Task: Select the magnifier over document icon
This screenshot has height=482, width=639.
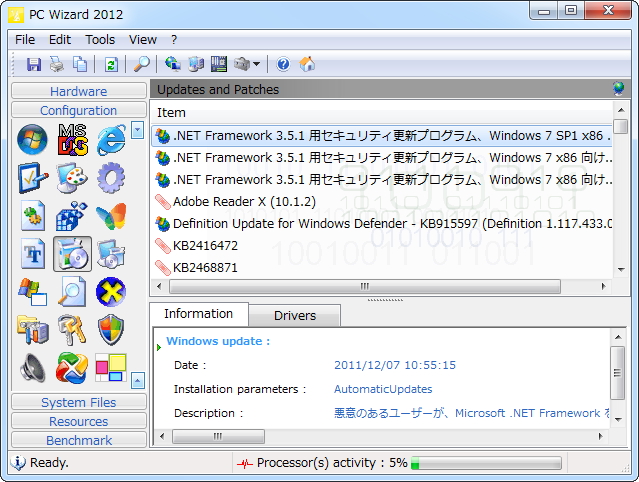Action: pos(72,292)
